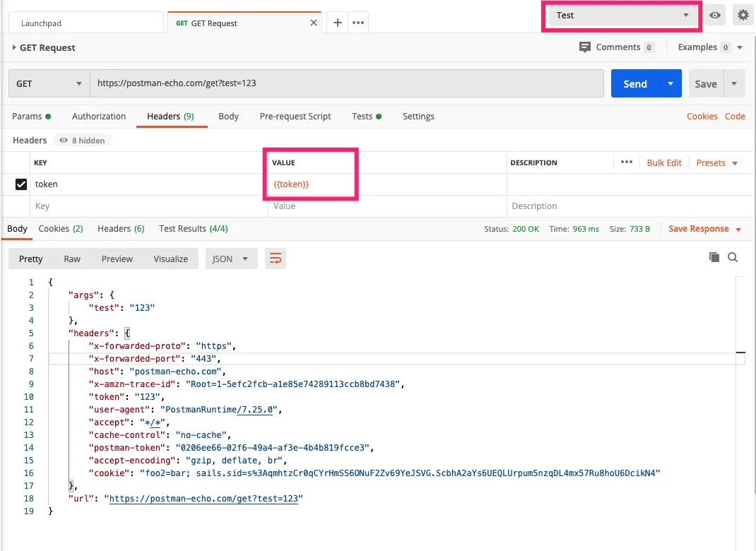This screenshot has width=756, height=551.
Task: Switch to the Launchpad tab
Action: point(85,23)
